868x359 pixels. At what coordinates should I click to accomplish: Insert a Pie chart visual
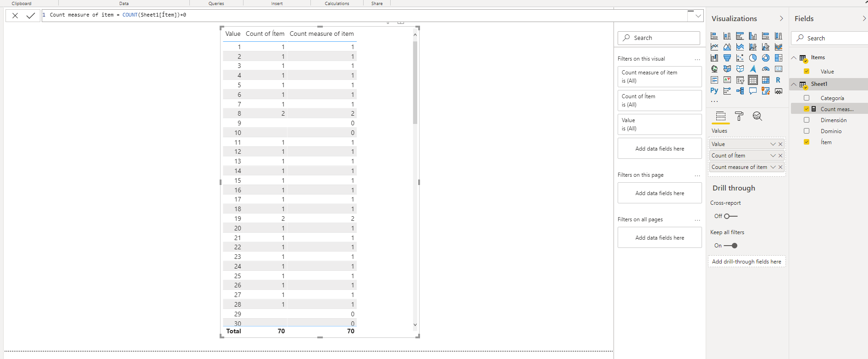coord(753,58)
